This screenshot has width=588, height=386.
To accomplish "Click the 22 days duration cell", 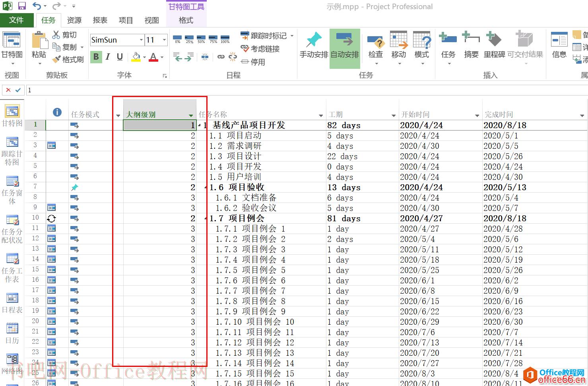I will click(x=362, y=156).
